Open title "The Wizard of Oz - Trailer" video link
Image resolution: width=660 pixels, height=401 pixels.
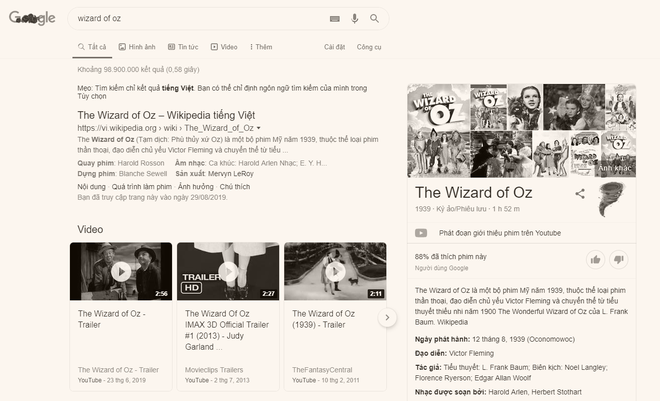(112, 319)
